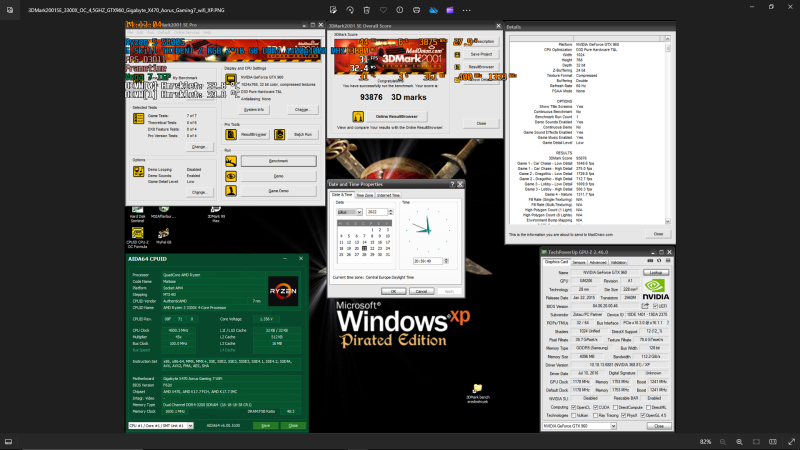Click the Bus Interface question mark in GPU-Z
The height and width of the screenshot is (450, 800).
[x=668, y=323]
